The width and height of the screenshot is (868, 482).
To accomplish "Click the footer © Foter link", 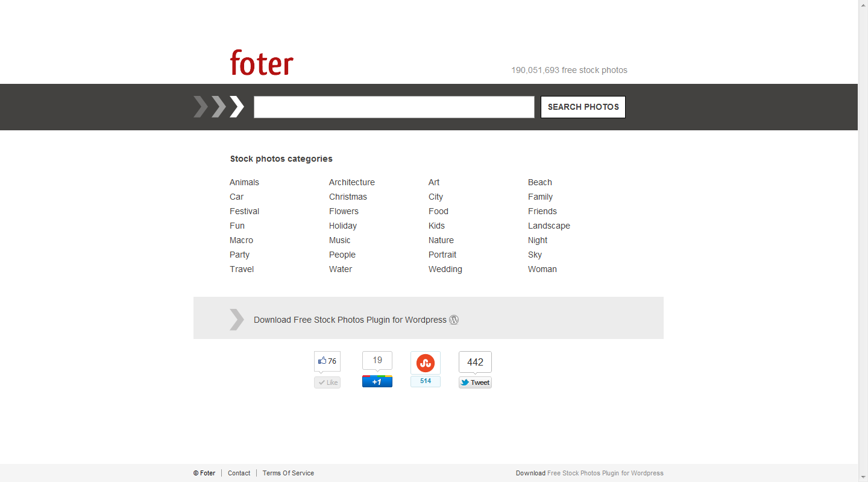I will (x=204, y=473).
